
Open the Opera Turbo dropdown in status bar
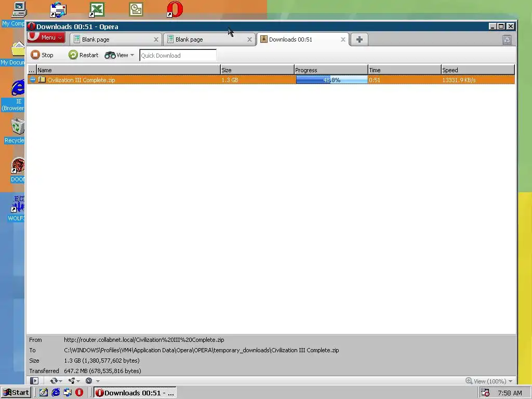coord(92,381)
